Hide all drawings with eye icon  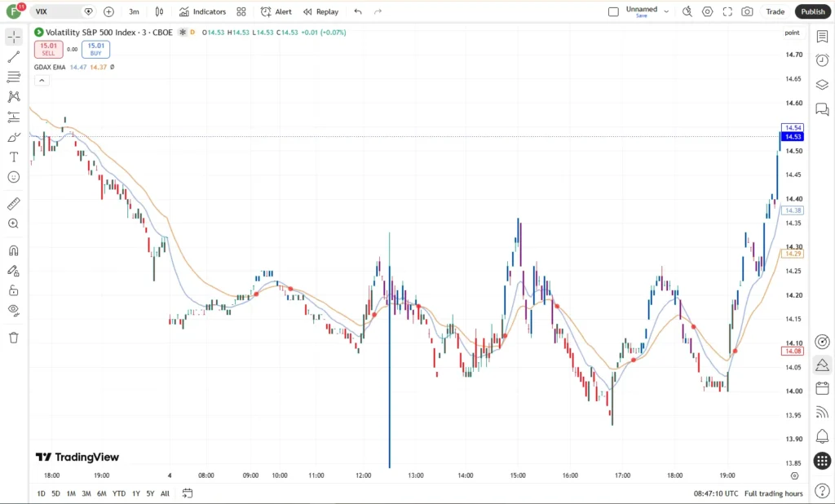[x=14, y=310]
